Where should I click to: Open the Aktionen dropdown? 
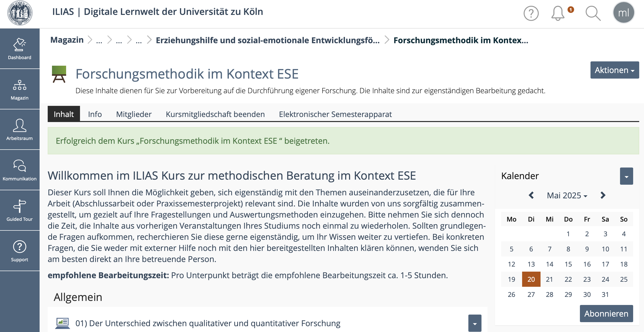pyautogui.click(x=614, y=70)
